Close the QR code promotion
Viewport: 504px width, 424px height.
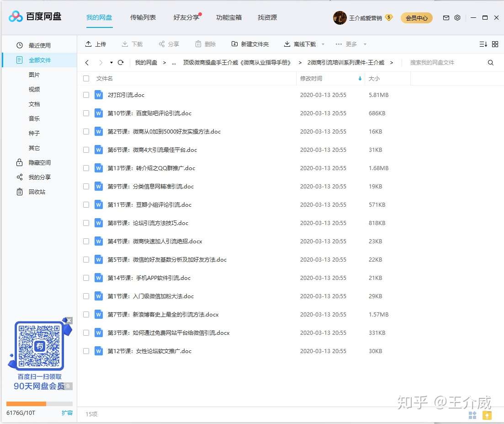point(69,321)
